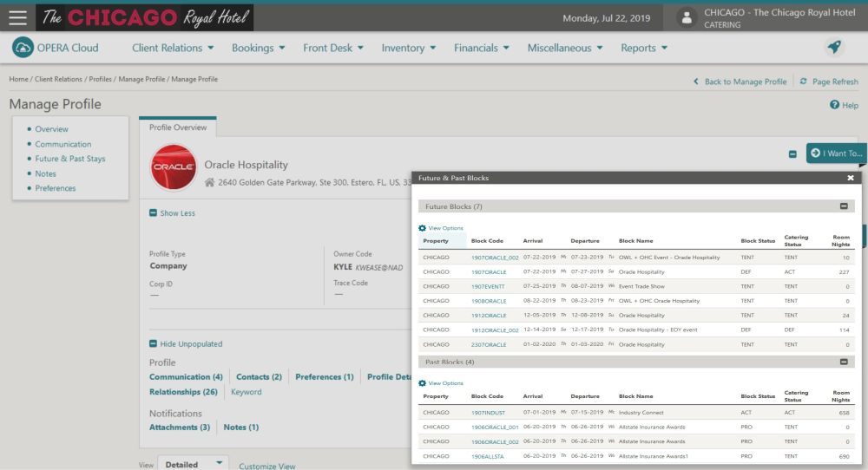
Task: Click the Oracle company logo thumbnail
Action: point(174,167)
